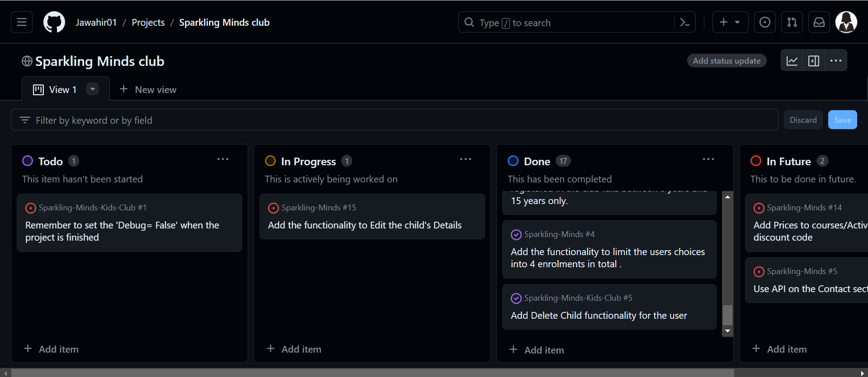Open In Progress column options ellipsis

pyautogui.click(x=466, y=159)
